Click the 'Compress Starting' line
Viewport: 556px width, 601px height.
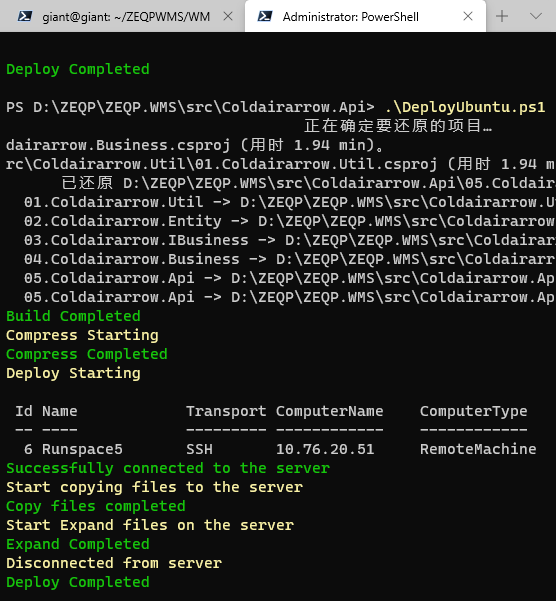coord(82,335)
